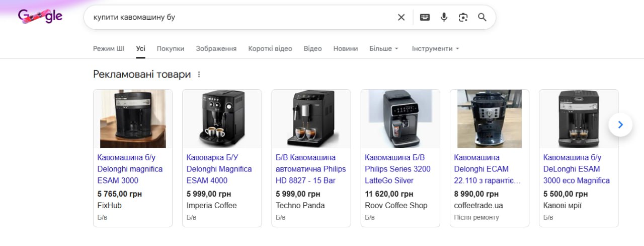
Task: Click Philips HD 8827 product thumbnail image
Action: tap(311, 119)
